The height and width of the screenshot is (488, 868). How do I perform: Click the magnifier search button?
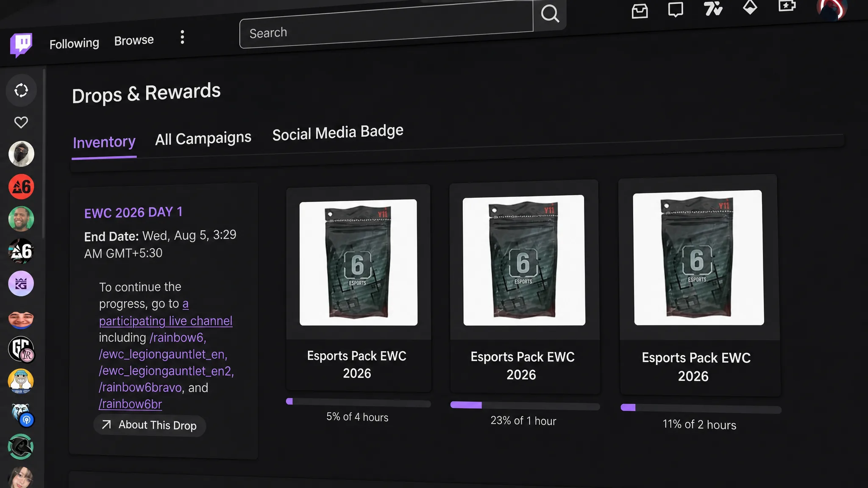pyautogui.click(x=550, y=14)
